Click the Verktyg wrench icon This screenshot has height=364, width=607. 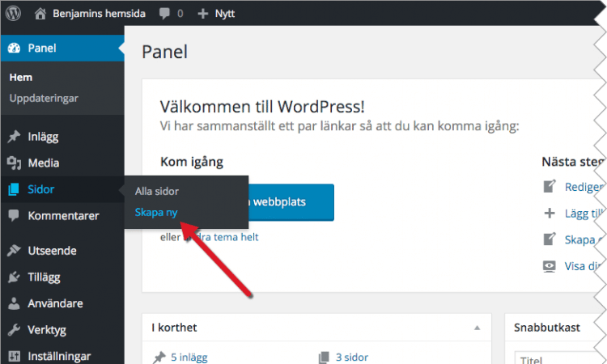(14, 329)
